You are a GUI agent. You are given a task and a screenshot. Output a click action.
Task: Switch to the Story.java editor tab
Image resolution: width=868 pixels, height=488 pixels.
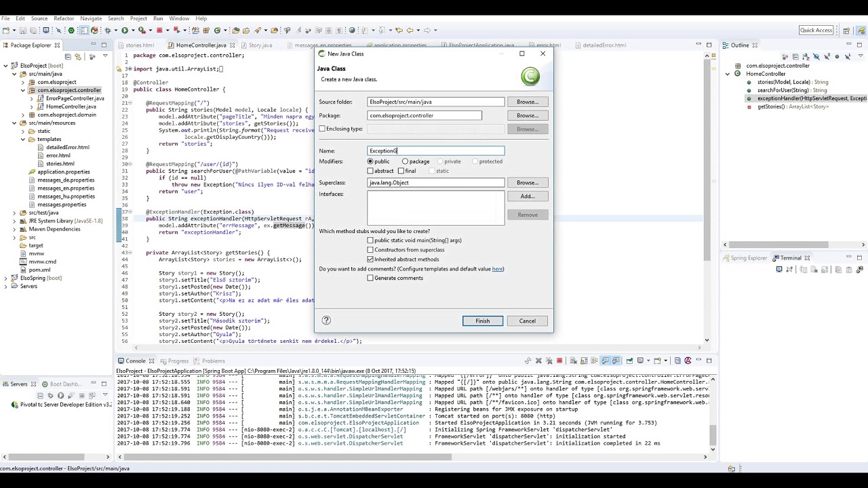[x=260, y=45]
